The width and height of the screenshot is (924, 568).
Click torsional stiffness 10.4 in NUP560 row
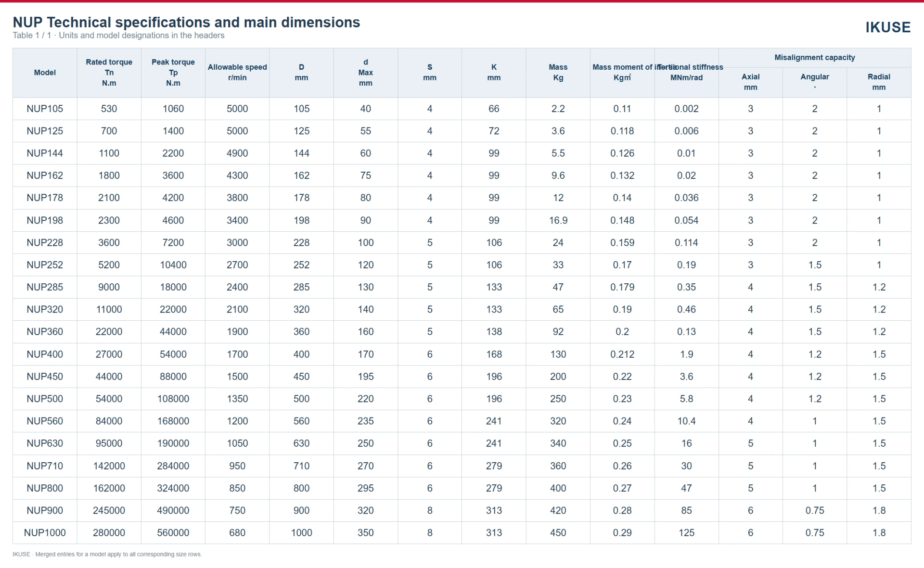click(686, 421)
